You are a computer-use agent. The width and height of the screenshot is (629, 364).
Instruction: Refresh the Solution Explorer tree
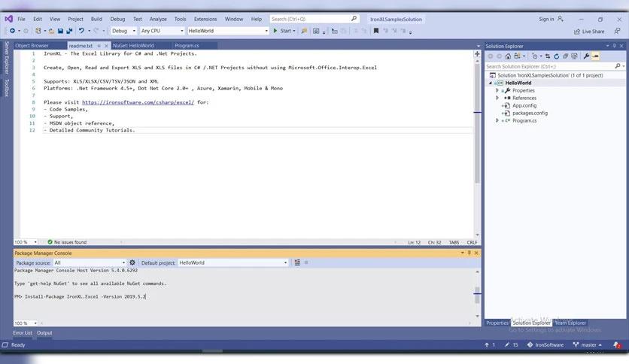point(556,56)
